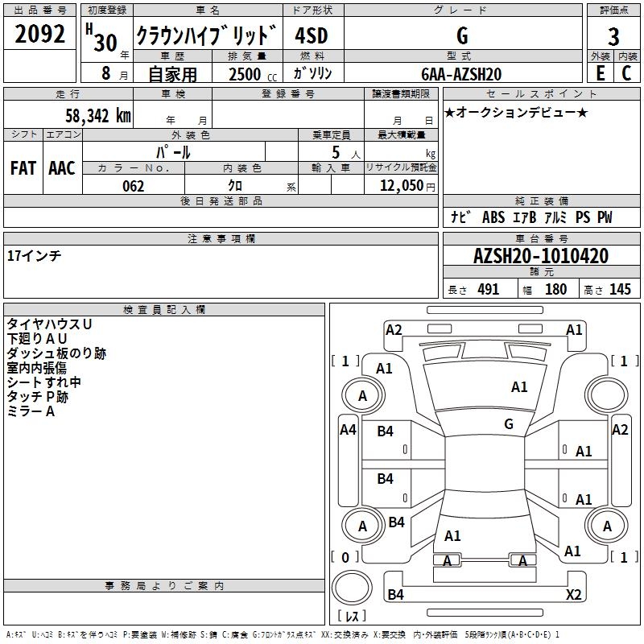This screenshot has width=644, height=644.
Task: Click the G mark on the windshield
Action: coord(508,424)
